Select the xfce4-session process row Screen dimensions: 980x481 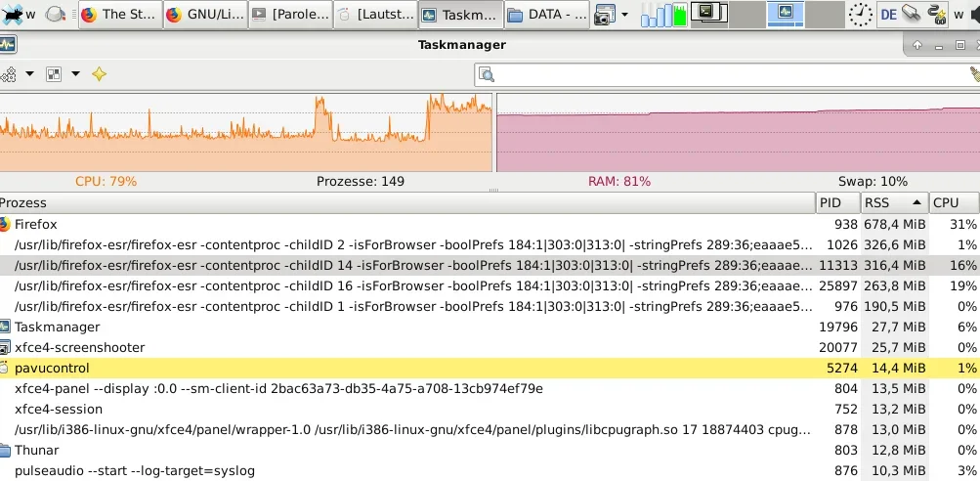[x=490, y=409]
